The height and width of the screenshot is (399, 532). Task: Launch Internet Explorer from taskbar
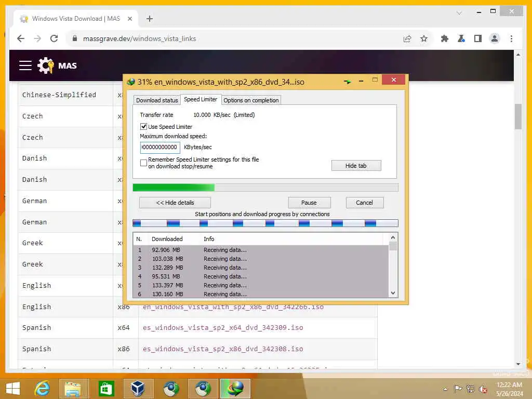tap(43, 389)
